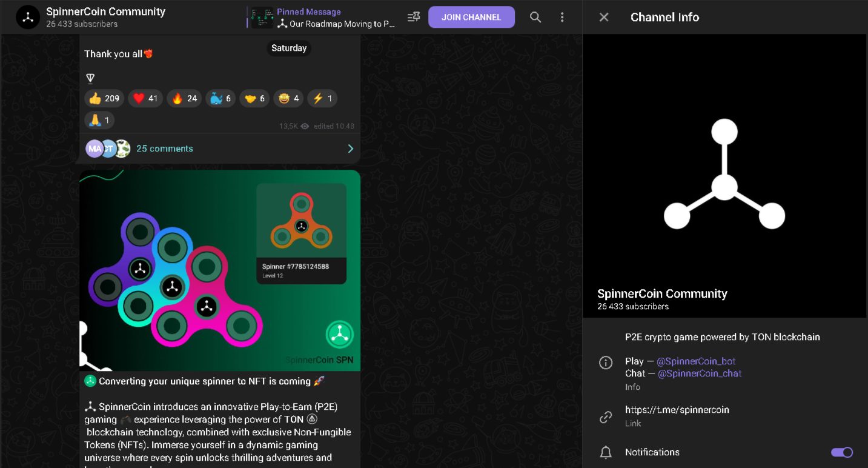Click the https://t.me/spinnercoin link
Viewport: 868px width, 468px height.
(677, 410)
